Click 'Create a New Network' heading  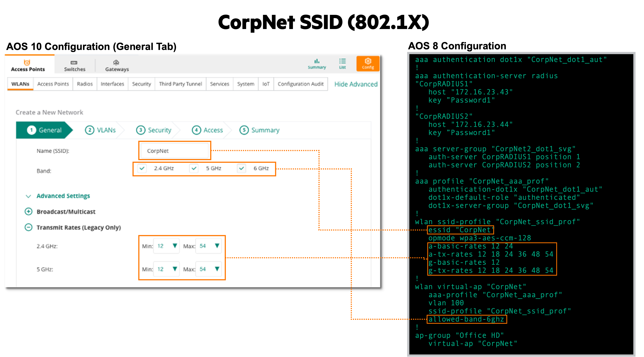pos(50,112)
